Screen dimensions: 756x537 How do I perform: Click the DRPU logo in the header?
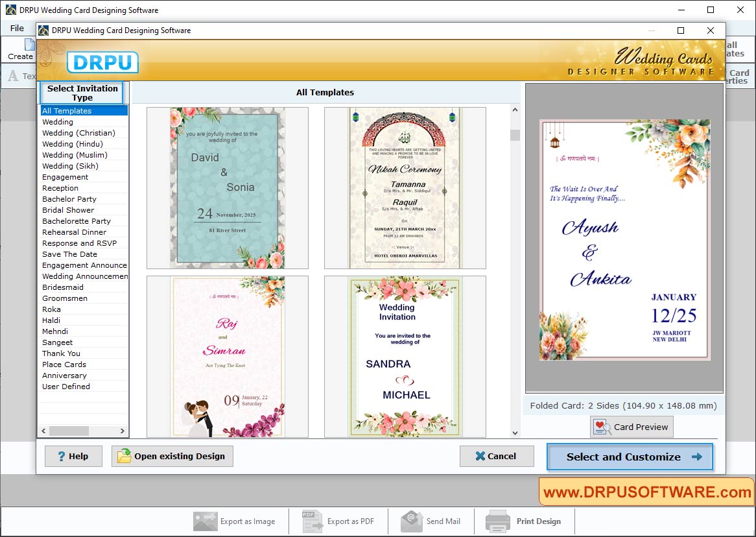coord(102,62)
